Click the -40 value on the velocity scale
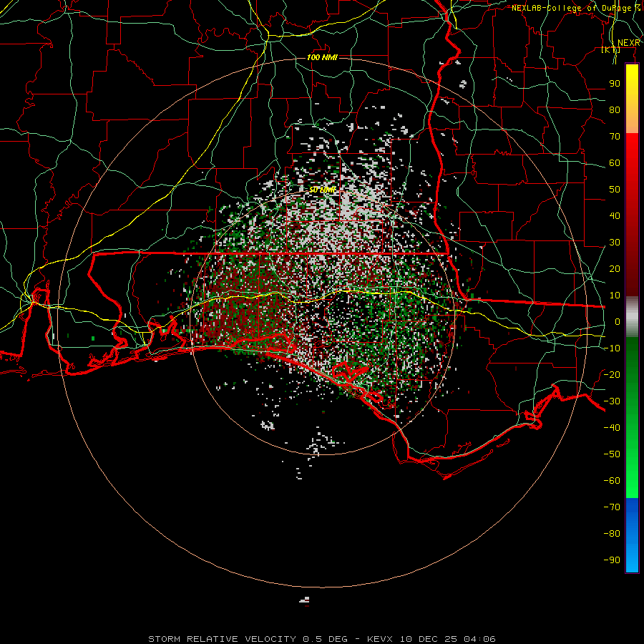The height and width of the screenshot is (644, 644). pyautogui.click(x=612, y=428)
